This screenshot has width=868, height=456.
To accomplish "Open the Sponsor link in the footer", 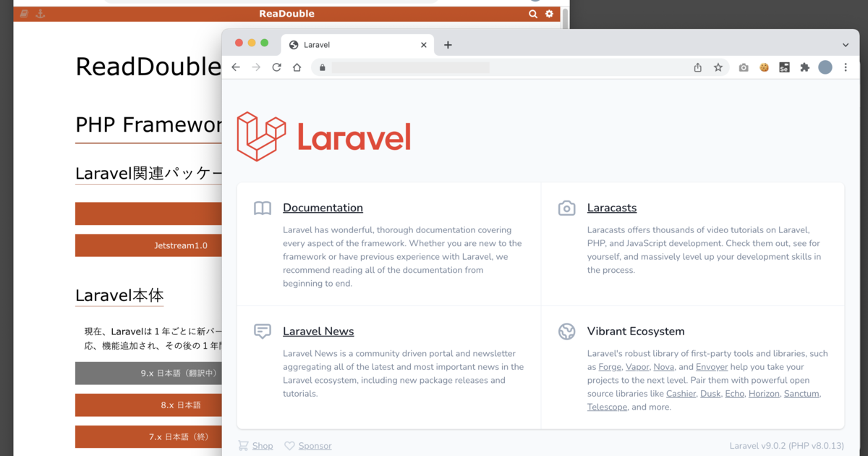I will pyautogui.click(x=315, y=446).
